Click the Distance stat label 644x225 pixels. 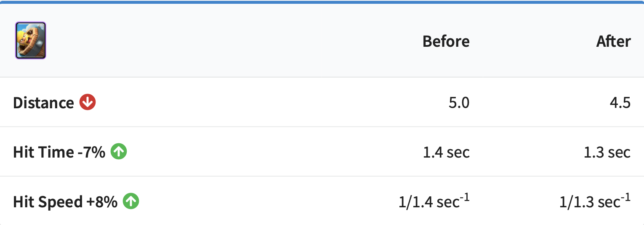tap(43, 103)
